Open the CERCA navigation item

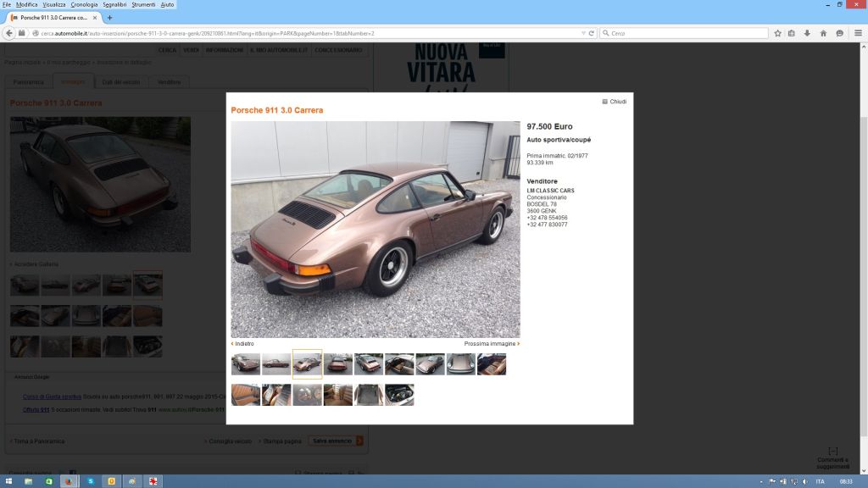pos(167,50)
